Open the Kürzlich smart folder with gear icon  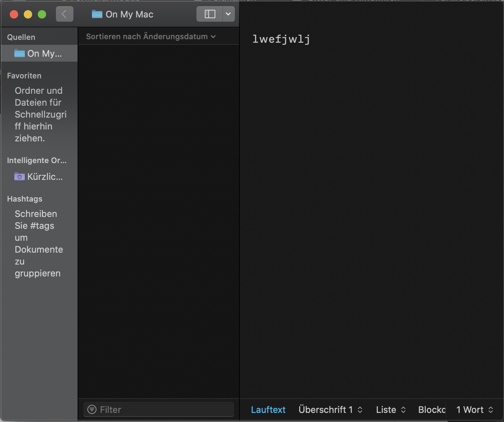click(x=38, y=177)
